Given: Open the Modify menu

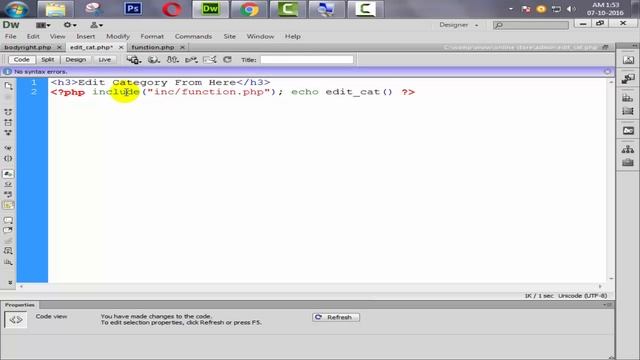Looking at the screenshot, I should pos(118,36).
